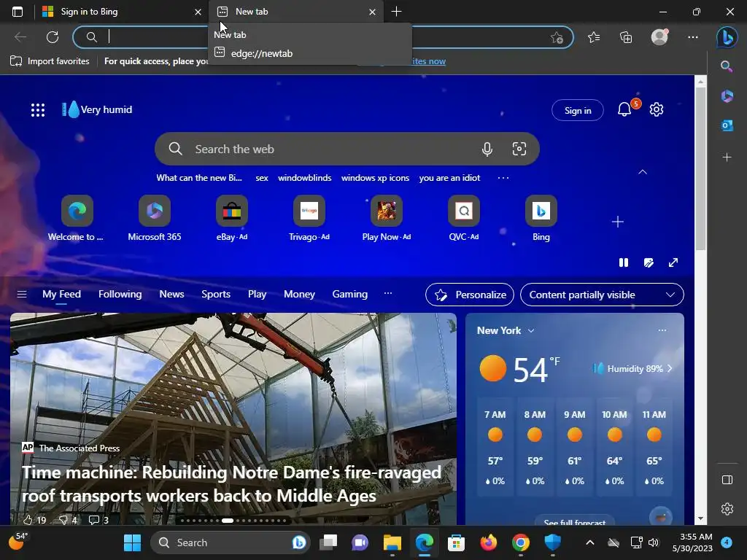The width and height of the screenshot is (747, 560).
Task: Search by voice microphone icon
Action: click(x=487, y=149)
